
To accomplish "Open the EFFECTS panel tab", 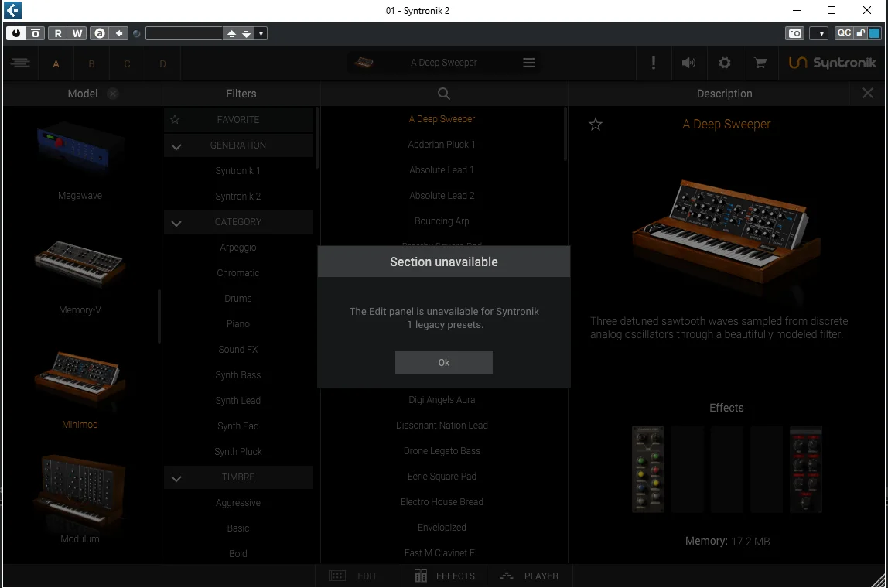I will pos(445,576).
